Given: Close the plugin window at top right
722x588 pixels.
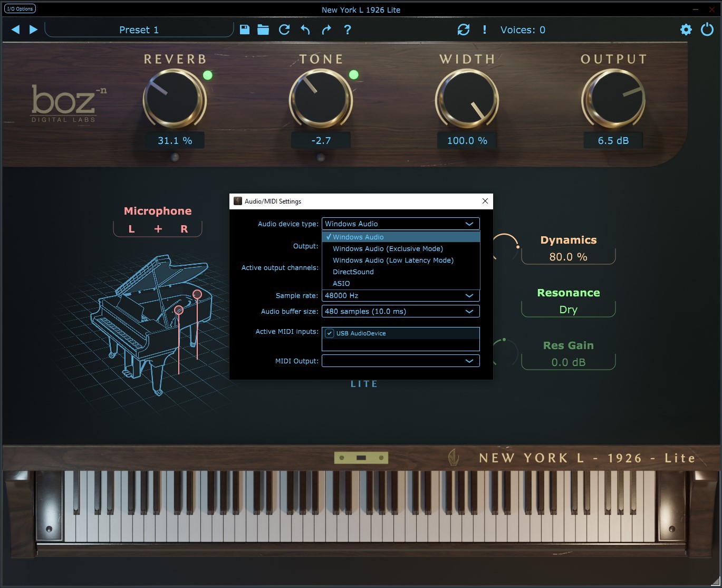Looking at the screenshot, I should coord(713,9).
